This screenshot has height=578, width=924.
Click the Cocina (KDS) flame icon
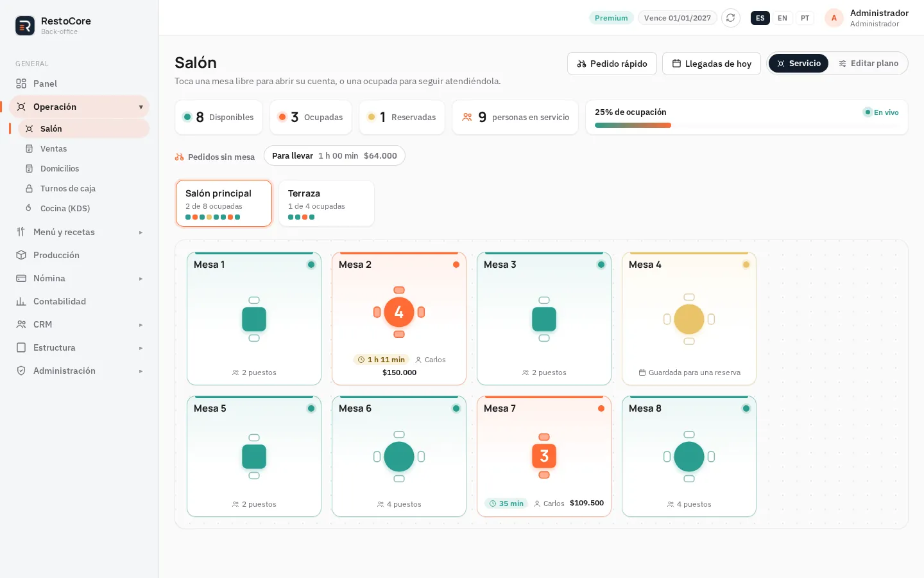pos(29,208)
